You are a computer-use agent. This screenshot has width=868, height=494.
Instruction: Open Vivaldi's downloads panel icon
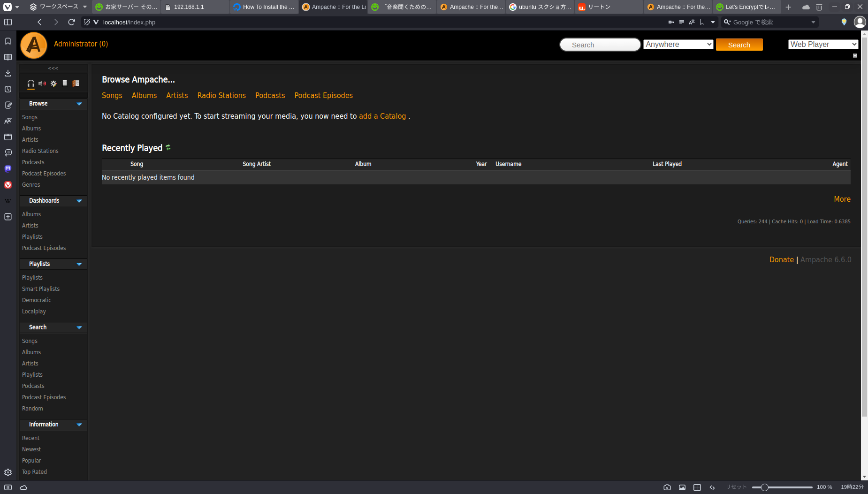pyautogui.click(x=8, y=73)
